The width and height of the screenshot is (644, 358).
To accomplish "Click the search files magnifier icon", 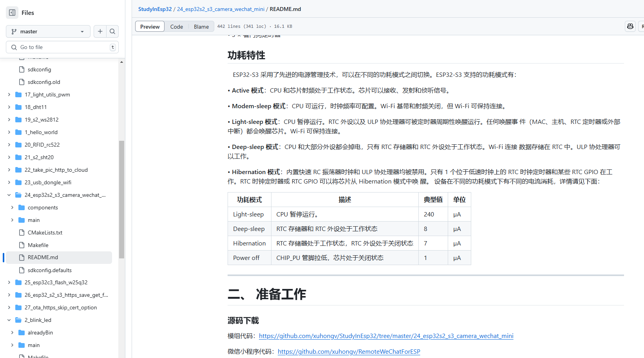I will [112, 31].
